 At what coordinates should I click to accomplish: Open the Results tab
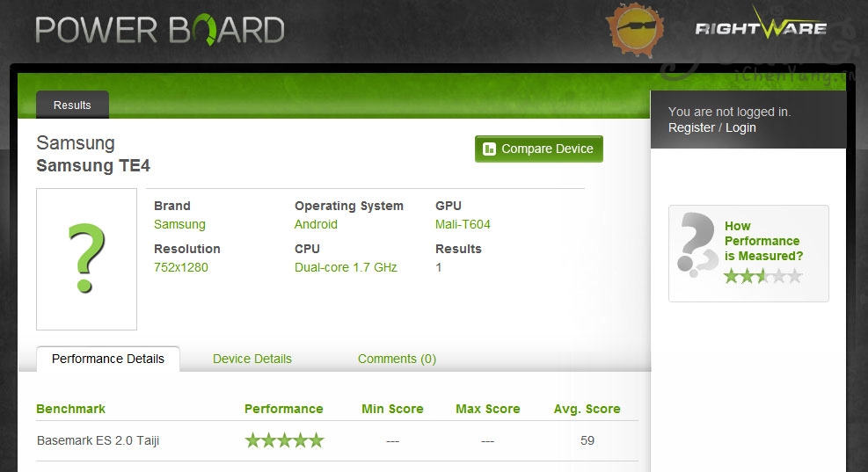point(72,105)
